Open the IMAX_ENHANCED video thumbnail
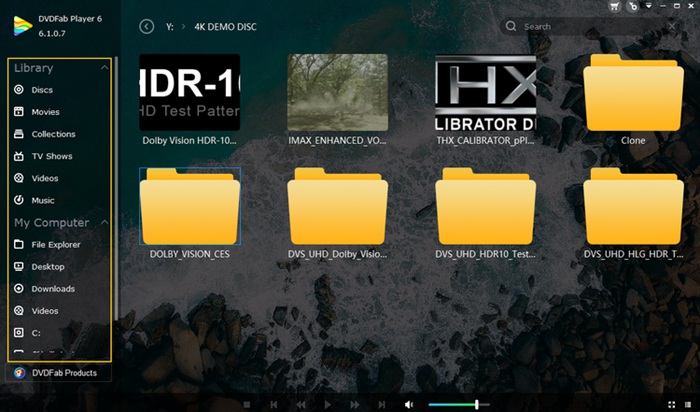The height and width of the screenshot is (412, 700). point(338,92)
